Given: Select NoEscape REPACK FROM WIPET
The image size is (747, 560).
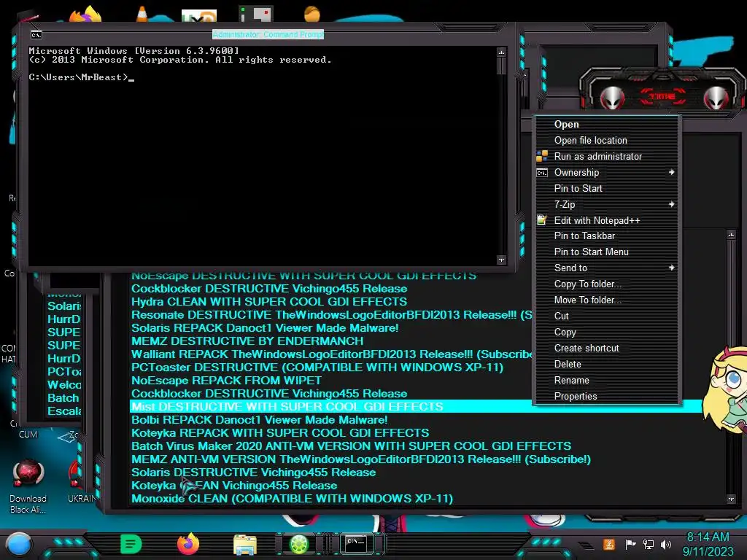Looking at the screenshot, I should point(226,380).
